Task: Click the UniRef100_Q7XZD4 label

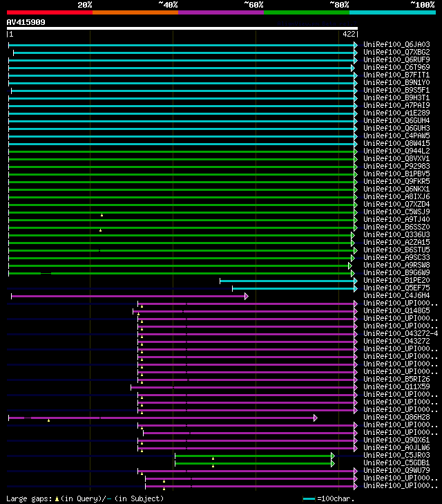Action: pos(396,204)
